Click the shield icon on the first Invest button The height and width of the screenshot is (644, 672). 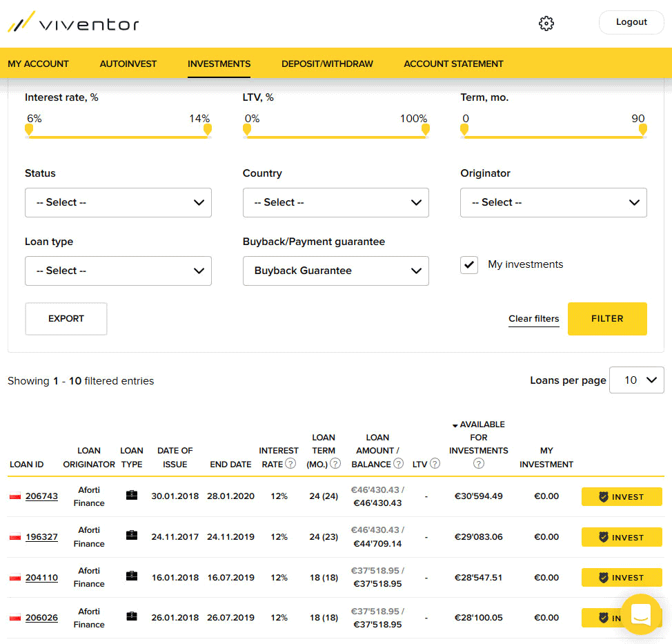click(602, 496)
